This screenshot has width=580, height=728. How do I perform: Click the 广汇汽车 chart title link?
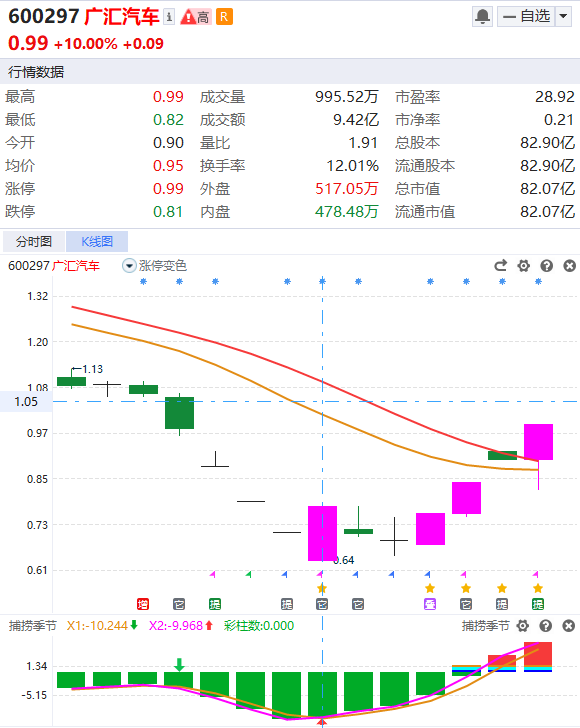click(76, 266)
